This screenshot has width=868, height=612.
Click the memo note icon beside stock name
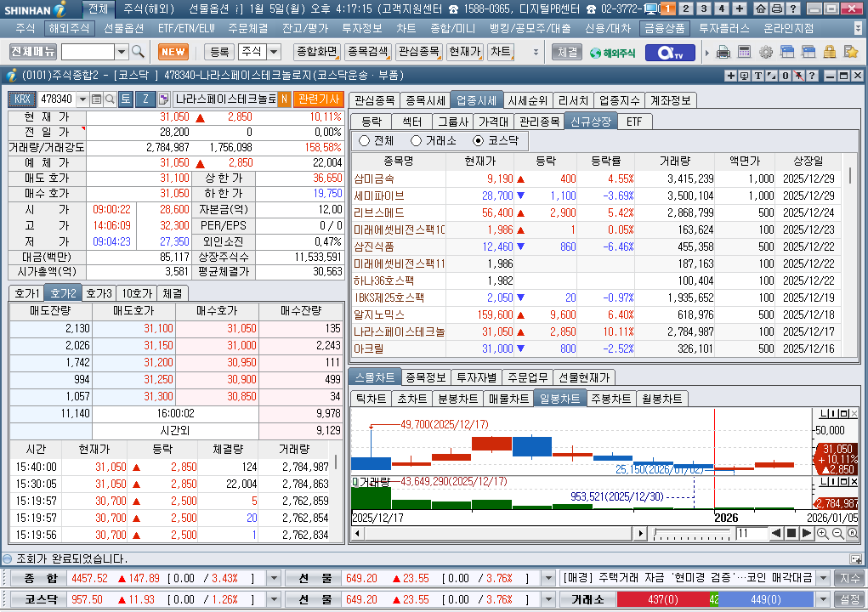(163, 99)
